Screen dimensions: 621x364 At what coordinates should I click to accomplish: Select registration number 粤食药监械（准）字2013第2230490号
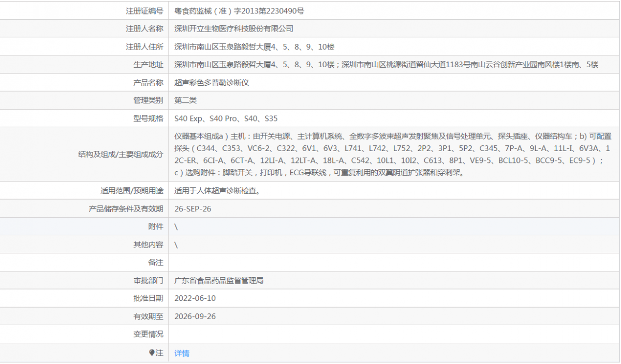coord(240,11)
